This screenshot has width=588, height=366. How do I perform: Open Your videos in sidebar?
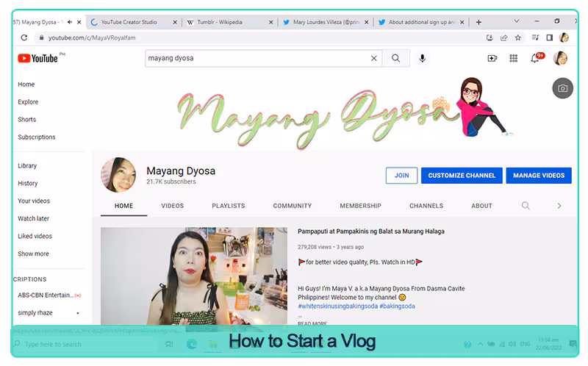tap(34, 201)
